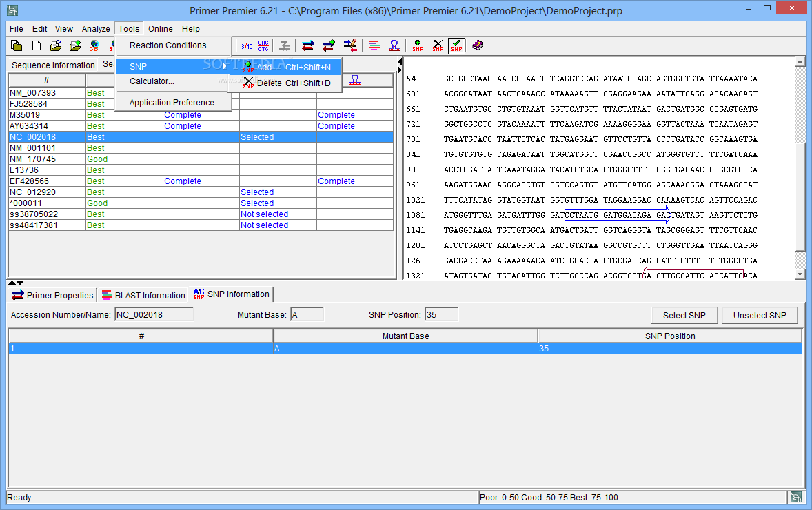The width and height of the screenshot is (812, 510).
Task: Switch to SNP Information tab
Action: [232, 294]
